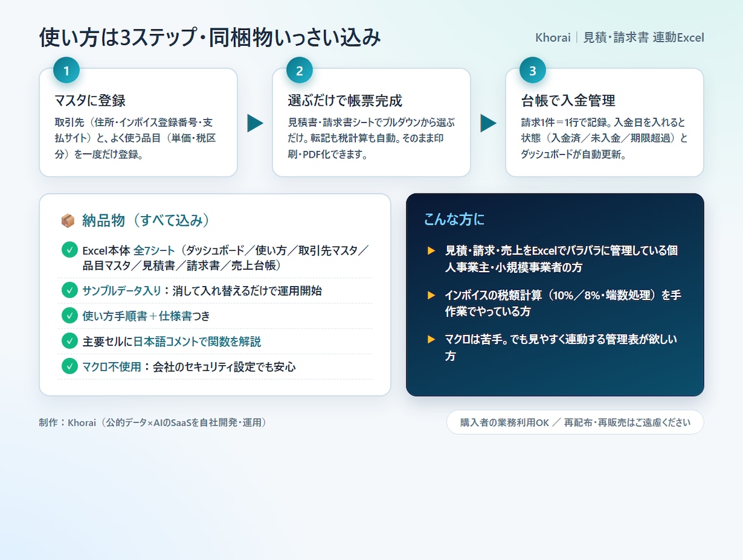Click the sheet list 品目マスタ／見積書／請求書／売上台帳
Image resolution: width=743 pixels, height=560 pixels.
click(x=181, y=266)
